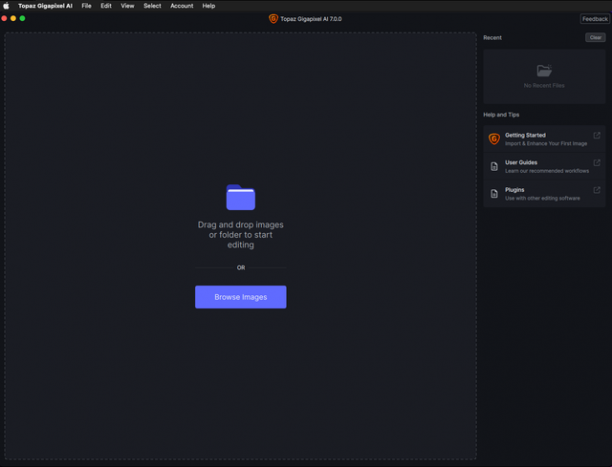Image resolution: width=612 pixels, height=467 pixels.
Task: Open the Account menu
Action: coord(181,6)
